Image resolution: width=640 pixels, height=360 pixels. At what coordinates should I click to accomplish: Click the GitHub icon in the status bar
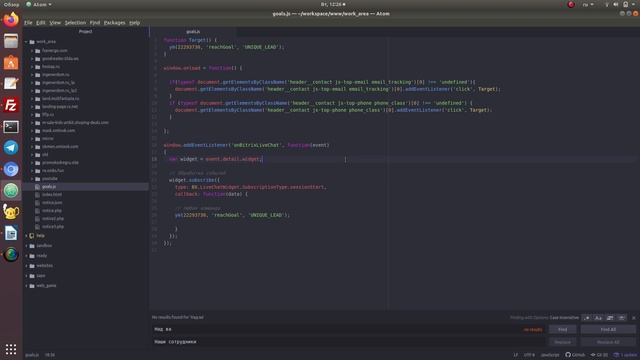(575, 355)
